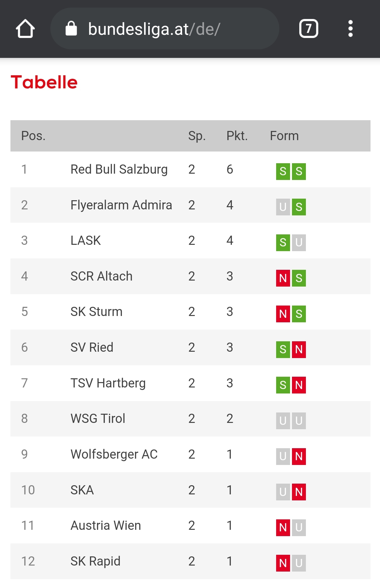Image resolution: width=380 pixels, height=588 pixels.
Task: Click Red Bull Salzburg's first green S badge
Action: (283, 171)
